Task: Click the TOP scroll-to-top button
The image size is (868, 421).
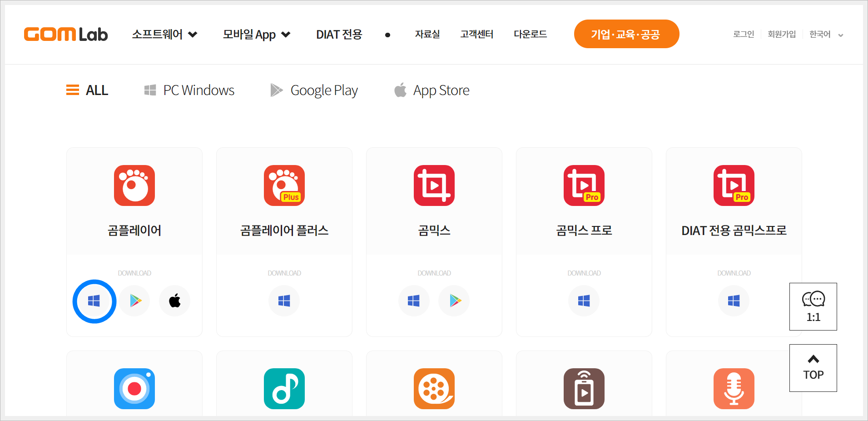Action: coord(813,368)
